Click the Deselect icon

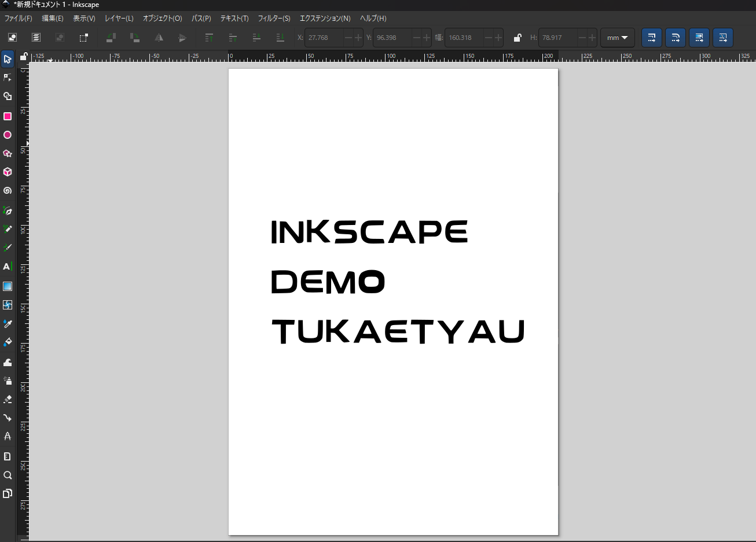(x=60, y=38)
